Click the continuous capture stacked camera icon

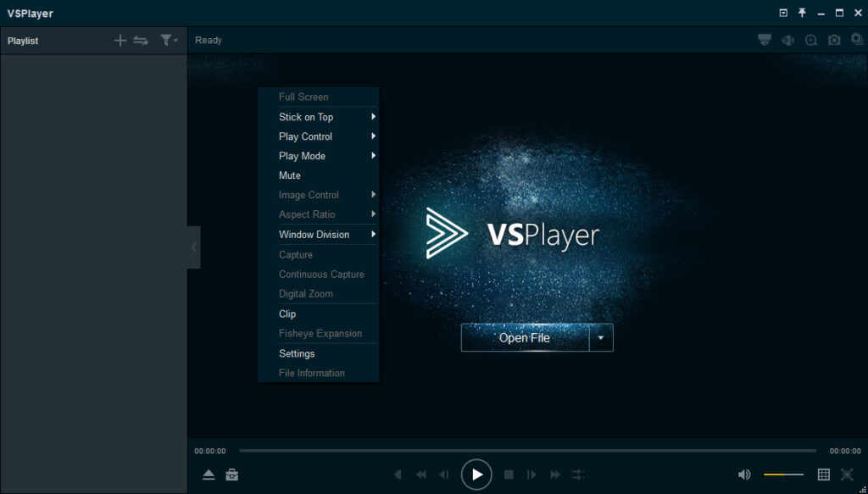click(x=857, y=39)
